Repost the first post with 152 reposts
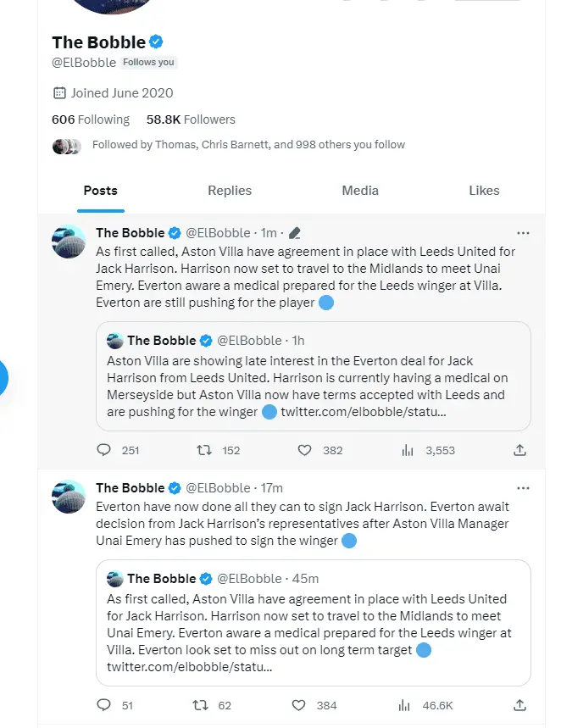 (x=204, y=450)
